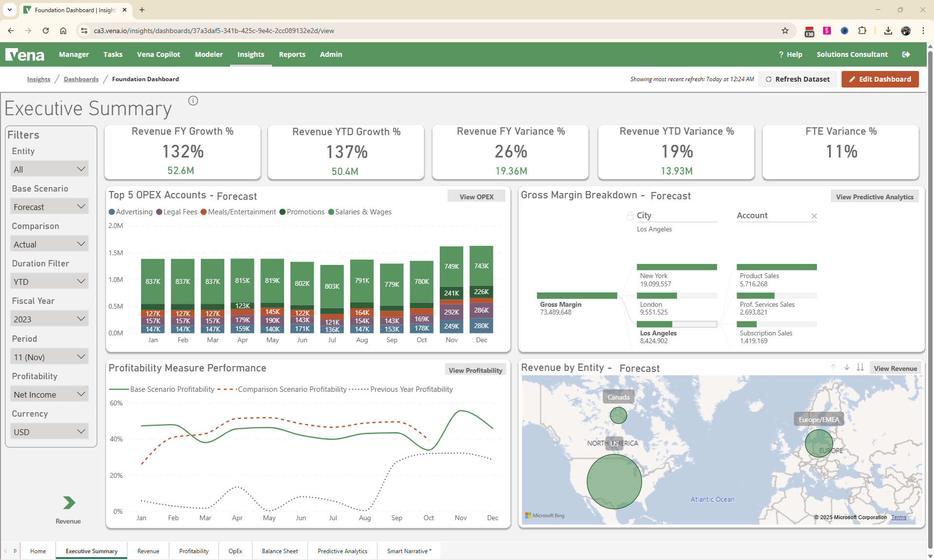Open the Reports menu in the navigation bar

coord(292,54)
